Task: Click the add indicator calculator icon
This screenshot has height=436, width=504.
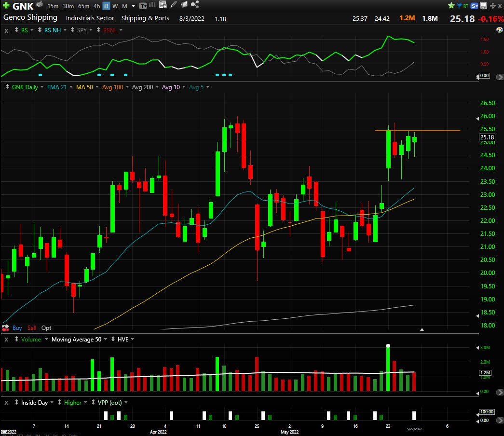Action: pyautogui.click(x=163, y=4)
